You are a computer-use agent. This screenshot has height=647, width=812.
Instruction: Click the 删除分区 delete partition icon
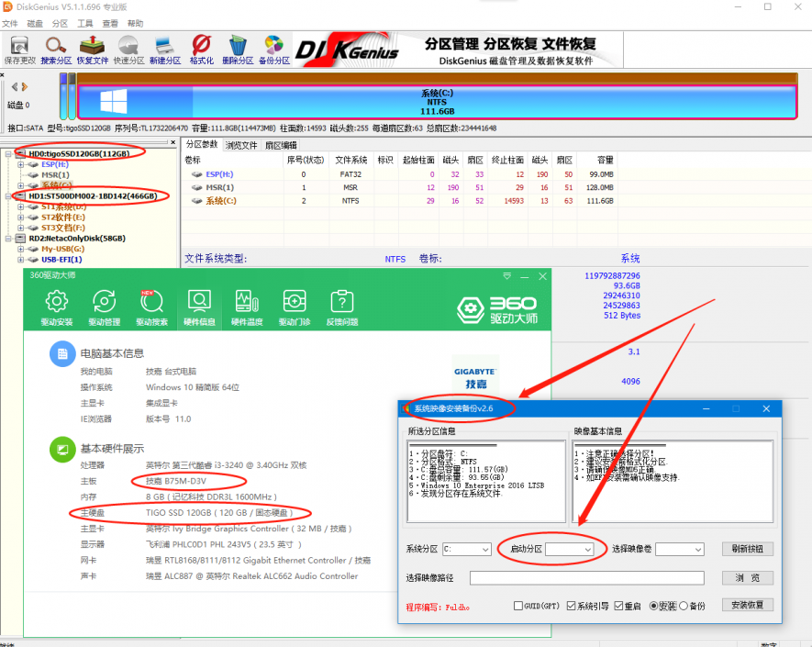238,50
